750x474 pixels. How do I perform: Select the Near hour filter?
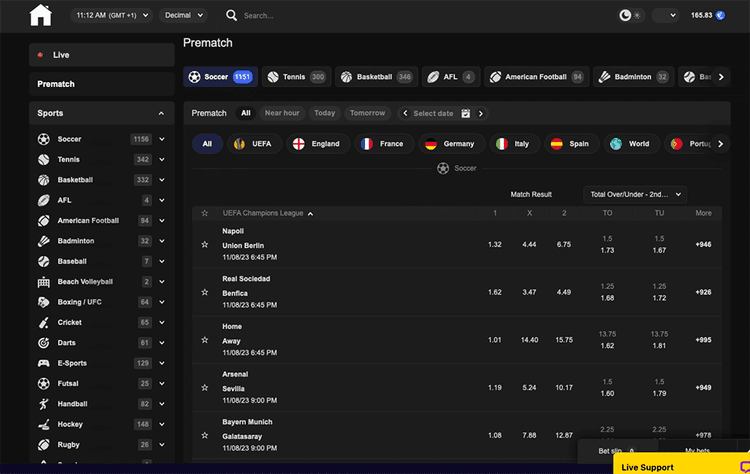point(282,113)
